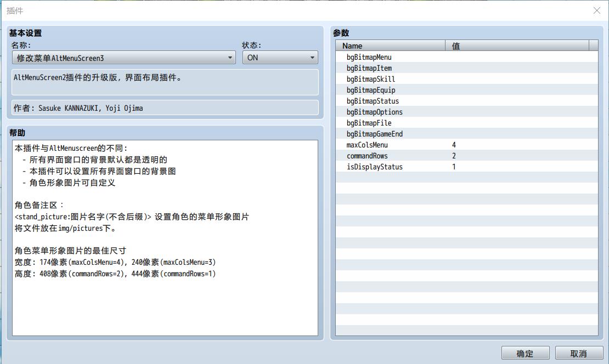Click the value 1 of isDisplayStatus
Image resolution: width=609 pixels, height=364 pixels.
tap(454, 167)
